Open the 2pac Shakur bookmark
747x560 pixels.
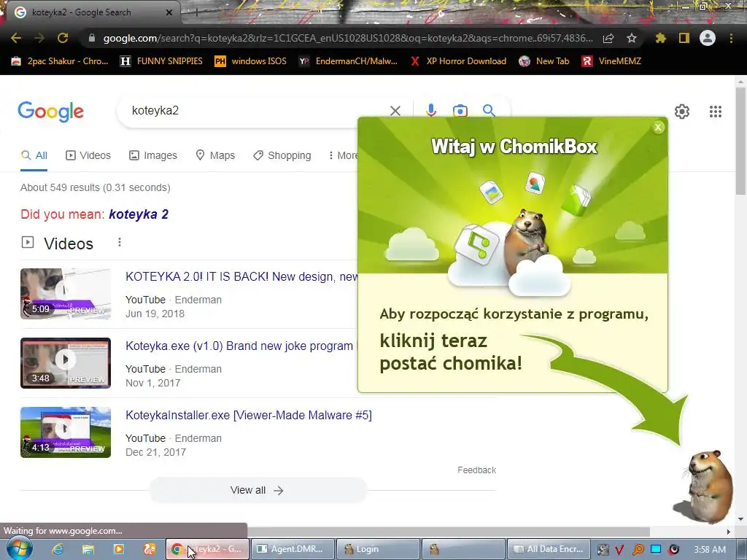click(x=60, y=61)
